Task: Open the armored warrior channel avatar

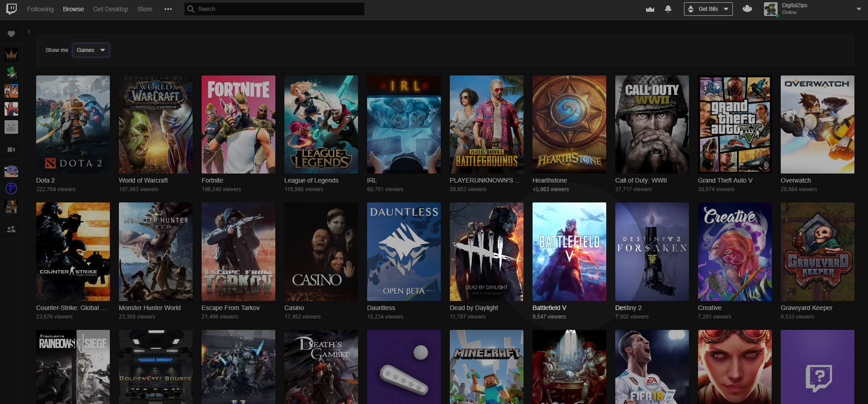Action: click(x=11, y=207)
